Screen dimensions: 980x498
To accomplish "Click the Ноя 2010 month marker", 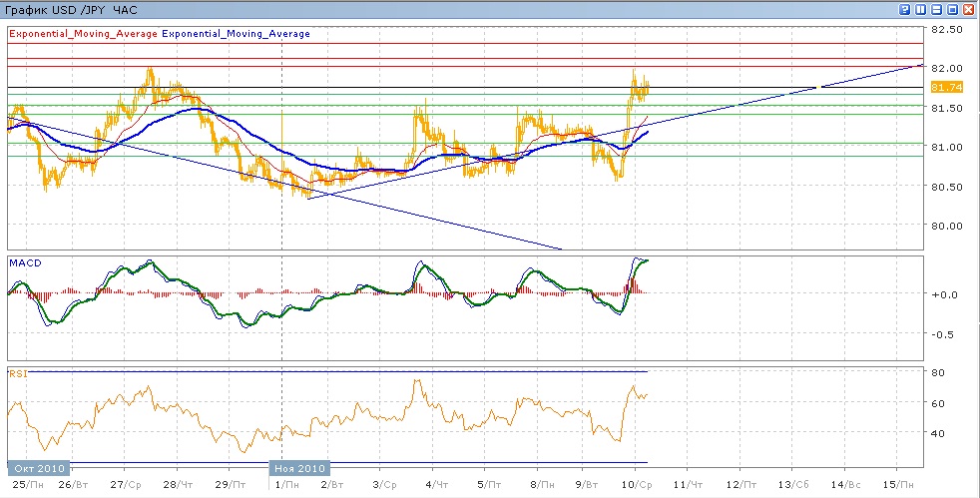I will (299, 467).
